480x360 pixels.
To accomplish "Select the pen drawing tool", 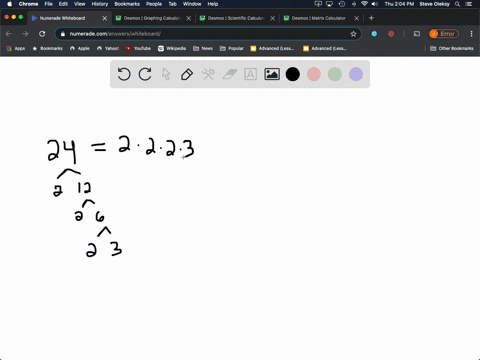I will [187, 74].
